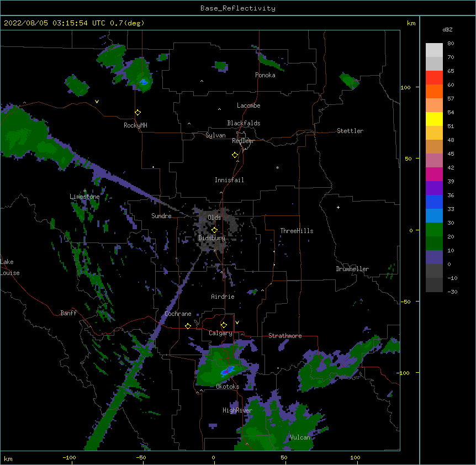
Task: Click the 57 value in the dBZ legend
Action: (x=451, y=99)
